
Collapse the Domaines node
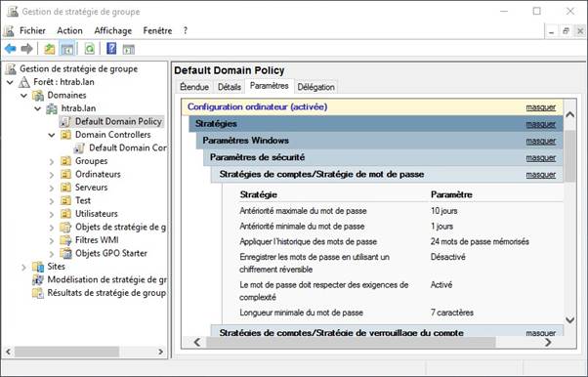tap(24, 96)
